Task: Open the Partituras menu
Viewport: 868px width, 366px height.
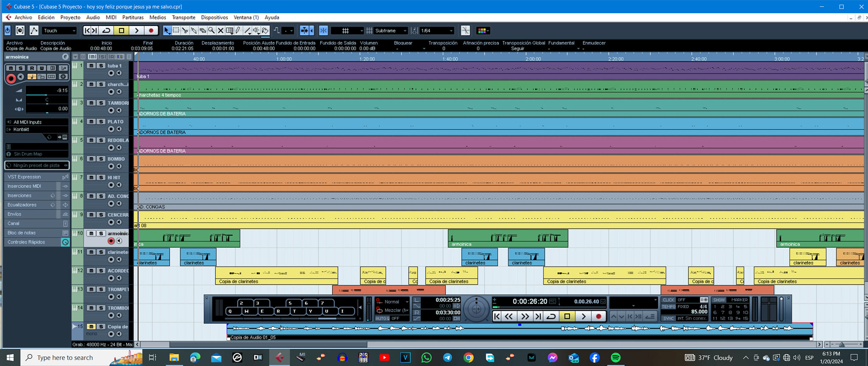Action: coord(133,17)
